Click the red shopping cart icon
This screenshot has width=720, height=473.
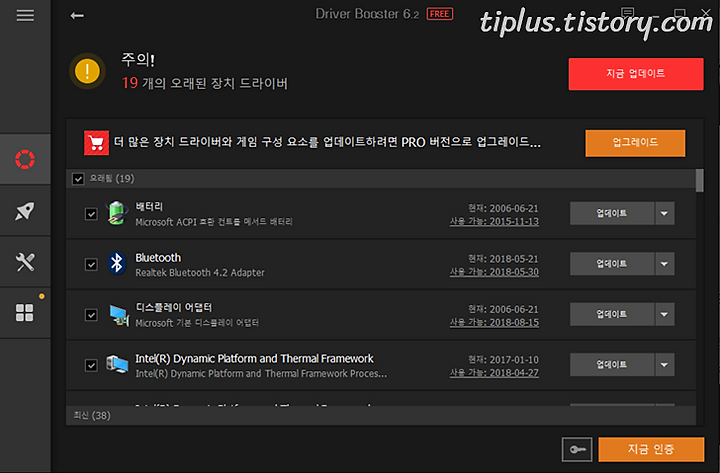[96, 143]
